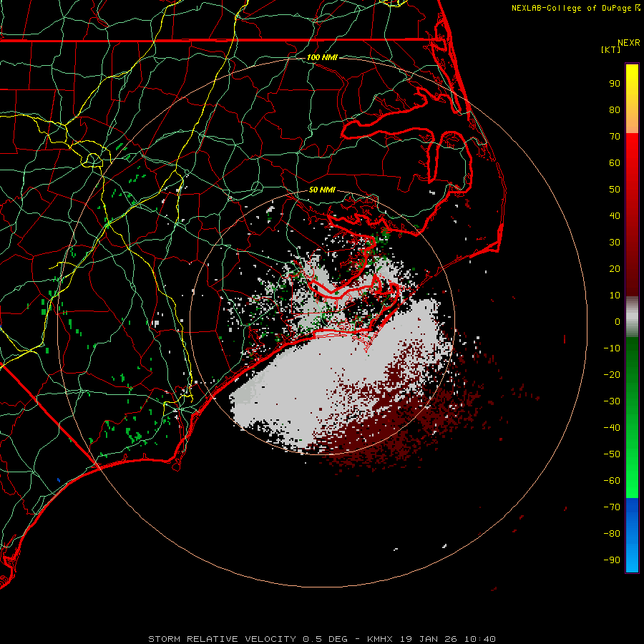Click the gray zero-velocity segment of color bar
Screen dimensions: 644x644
click(632, 317)
